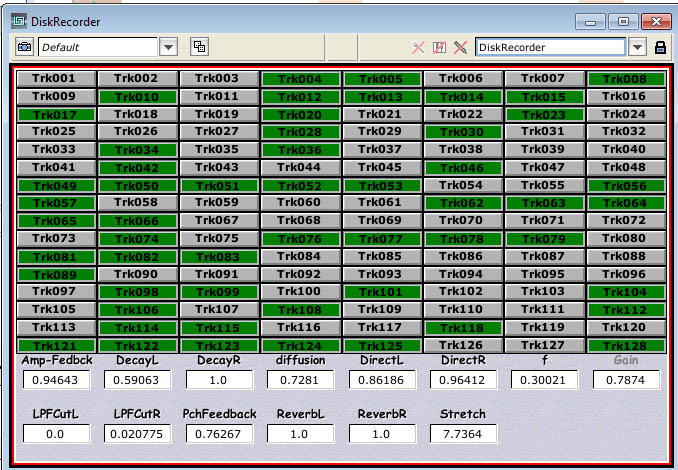Click the ReverbR value field

(x=382, y=434)
